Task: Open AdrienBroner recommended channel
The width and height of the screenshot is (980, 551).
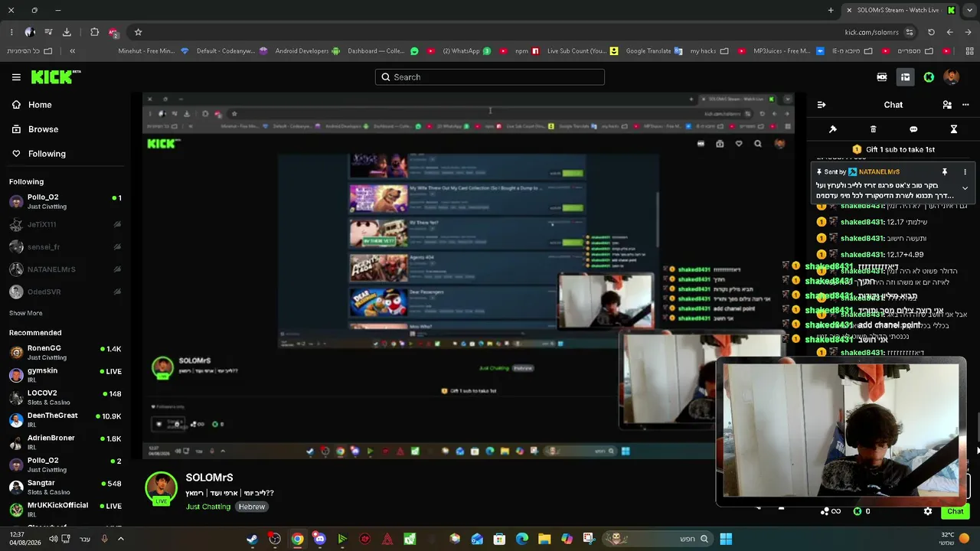Action: (65, 442)
